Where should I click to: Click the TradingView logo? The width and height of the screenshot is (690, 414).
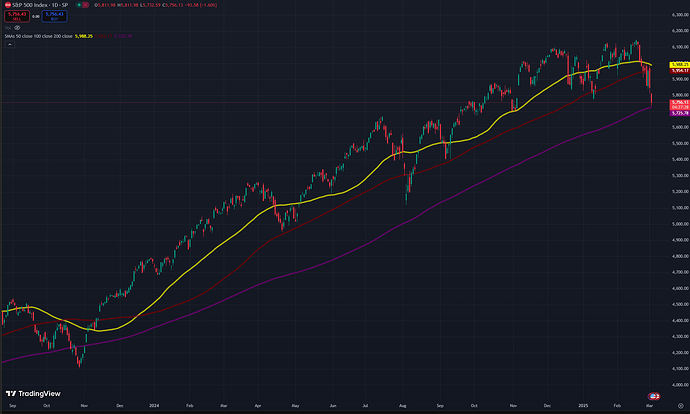point(29,393)
